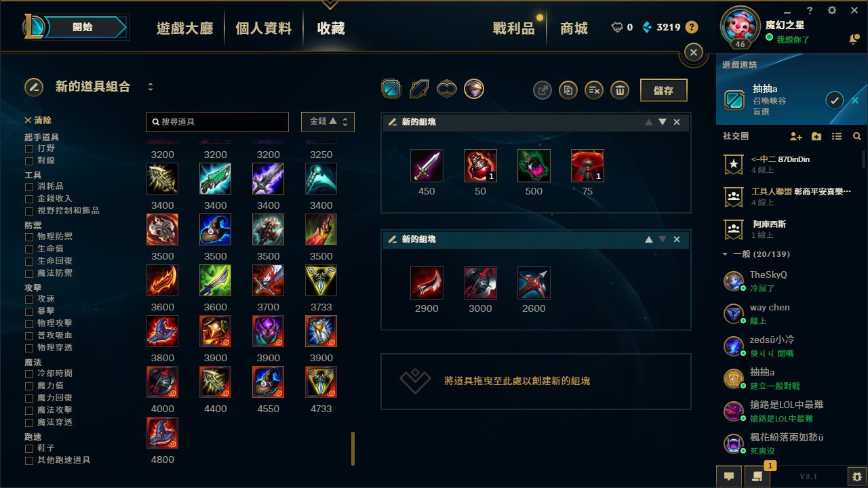Screen dimensions: 868x488
Task: Expand the item set selector arrows
Action: (151, 87)
